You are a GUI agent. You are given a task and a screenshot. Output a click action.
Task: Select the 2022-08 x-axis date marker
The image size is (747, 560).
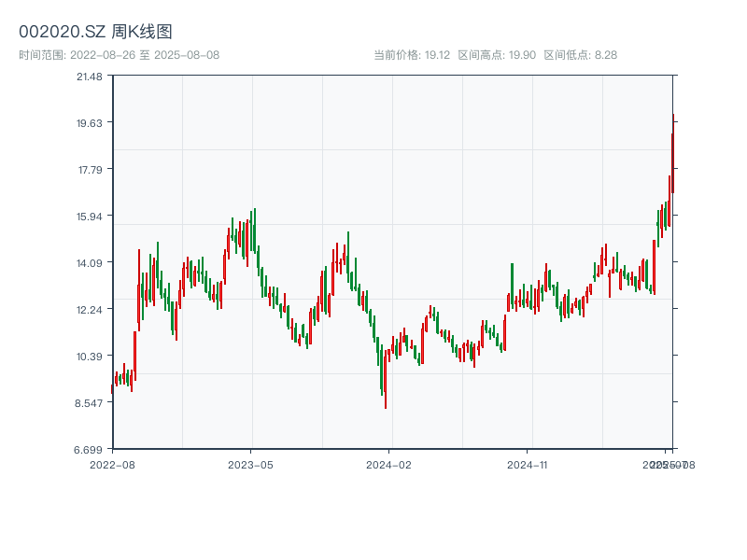point(112,464)
